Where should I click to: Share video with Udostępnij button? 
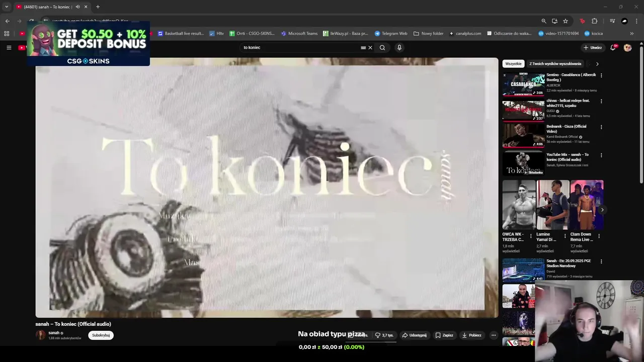414,335
